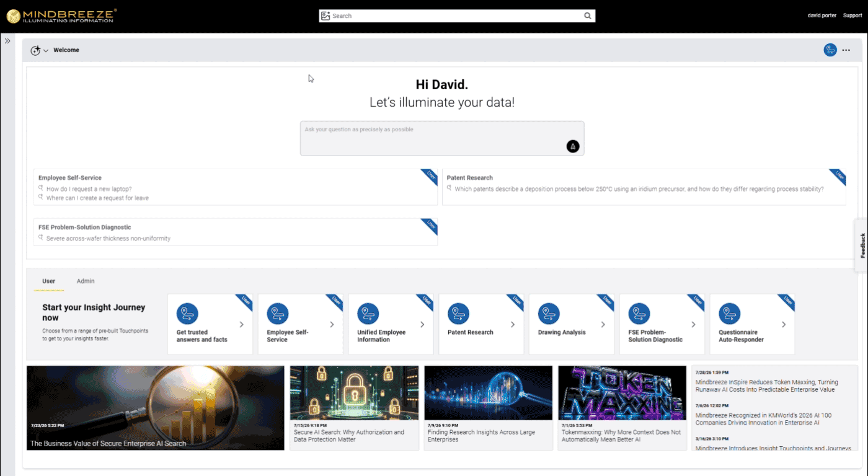Click the Welcome title in header
868x476 pixels.
(66, 50)
